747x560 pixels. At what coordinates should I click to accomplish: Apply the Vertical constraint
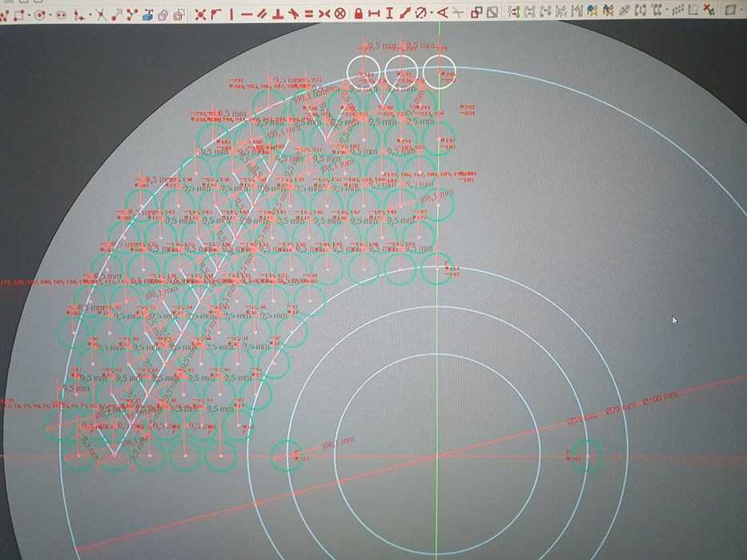pyautogui.click(x=231, y=14)
